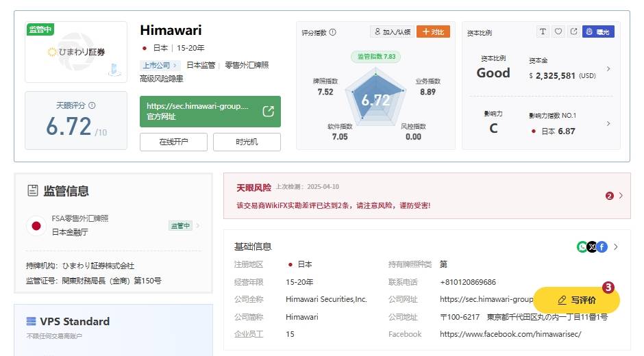644x356 pixels.
Task: Click the 加入/认领 button
Action: tap(393, 31)
